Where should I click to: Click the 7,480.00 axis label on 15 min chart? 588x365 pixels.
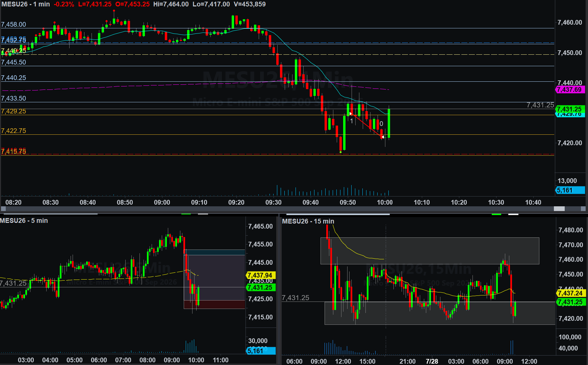coord(571,230)
